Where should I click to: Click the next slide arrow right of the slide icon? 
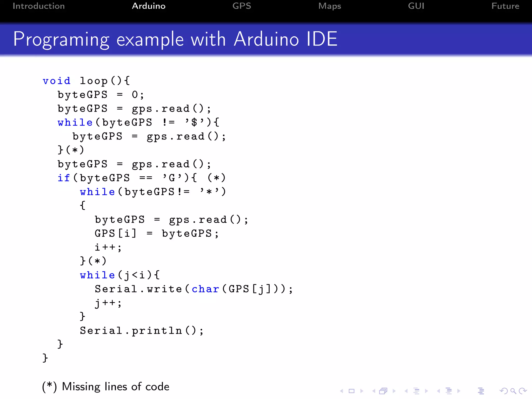click(x=362, y=391)
